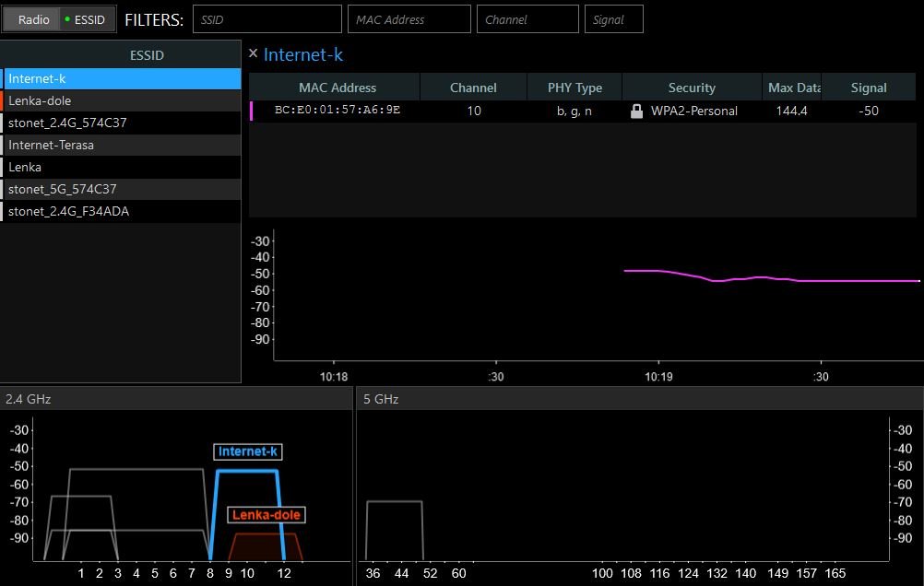Select the Lenka network entry
The width and height of the screenshot is (924, 586).
coord(120,167)
